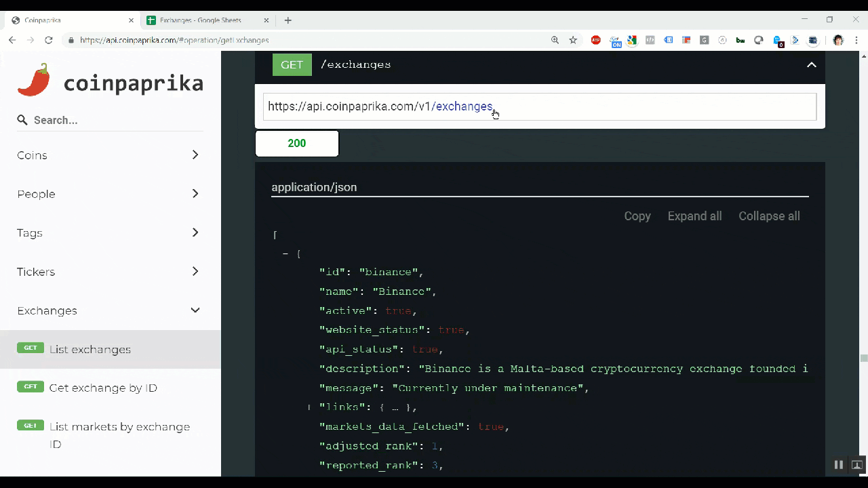Click the gray G extension icon
This screenshot has height=488, width=868.
pyautogui.click(x=705, y=40)
